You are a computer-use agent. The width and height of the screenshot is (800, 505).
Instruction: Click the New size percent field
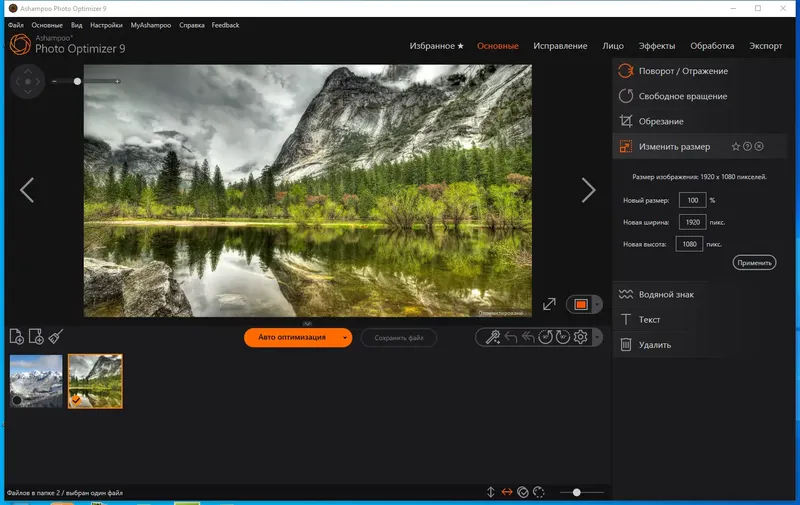click(x=692, y=200)
